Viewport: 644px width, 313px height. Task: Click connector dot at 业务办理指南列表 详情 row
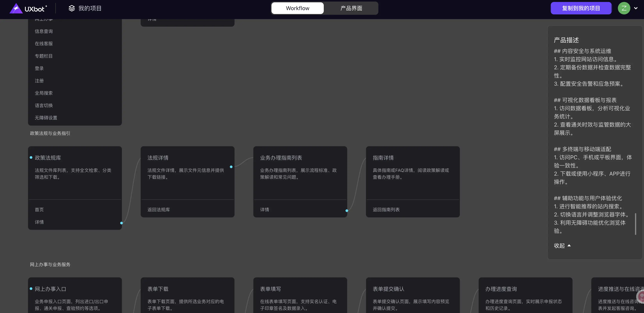347,211
